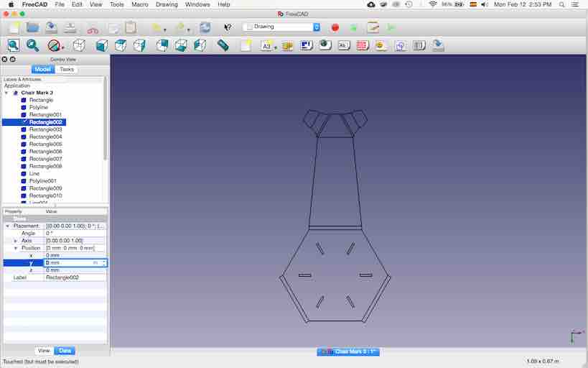Click the Print icon

70,27
